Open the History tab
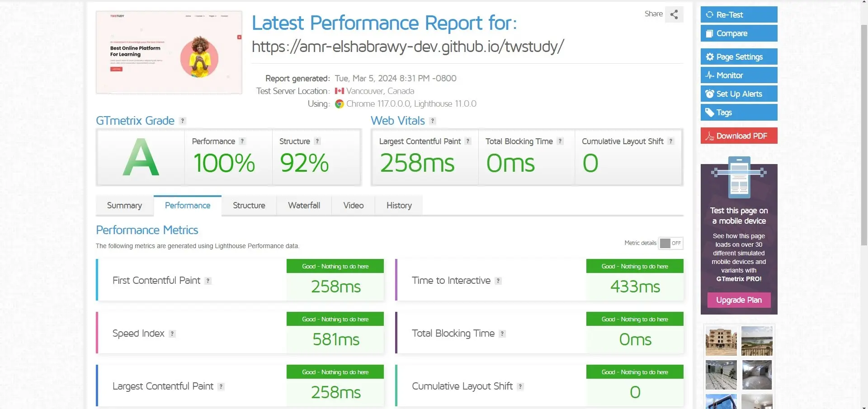The height and width of the screenshot is (409, 868). pyautogui.click(x=399, y=206)
